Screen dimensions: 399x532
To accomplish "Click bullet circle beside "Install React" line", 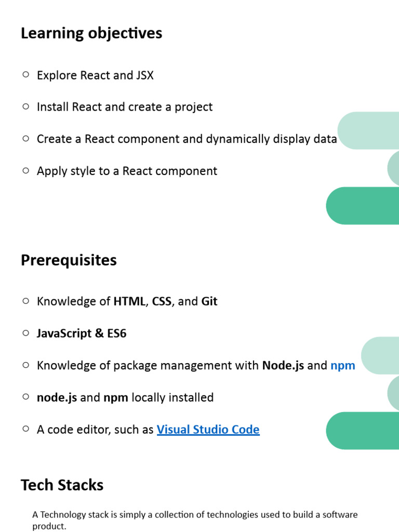I will [x=25, y=107].
